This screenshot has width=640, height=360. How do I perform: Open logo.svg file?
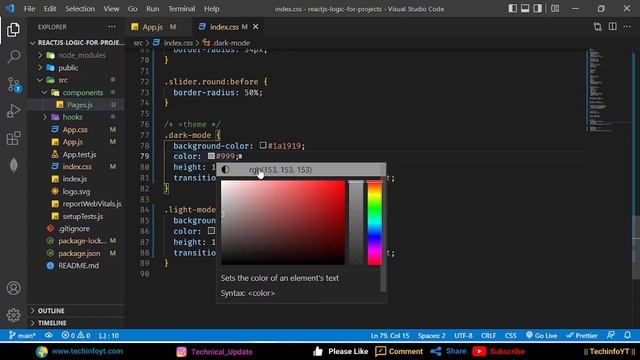tap(76, 191)
